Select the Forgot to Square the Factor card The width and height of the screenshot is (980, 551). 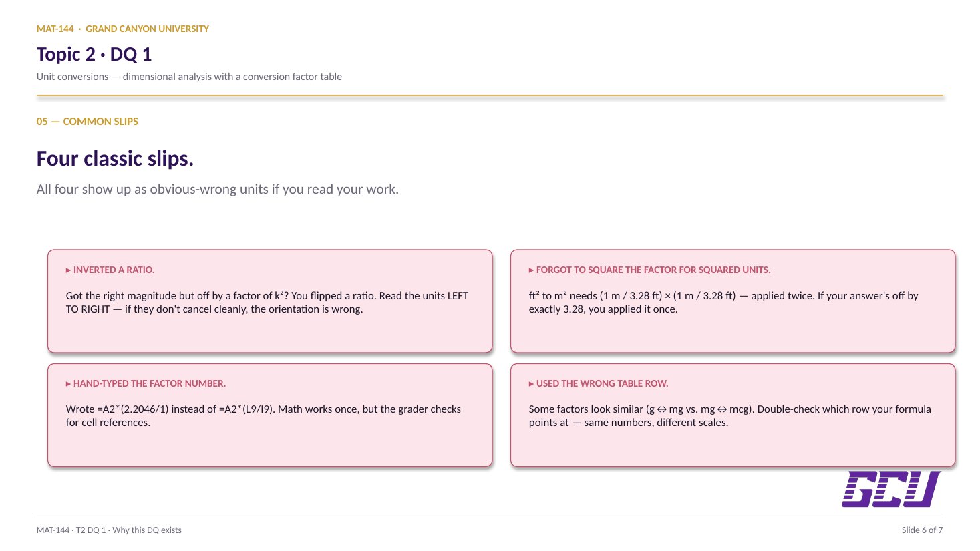point(733,301)
